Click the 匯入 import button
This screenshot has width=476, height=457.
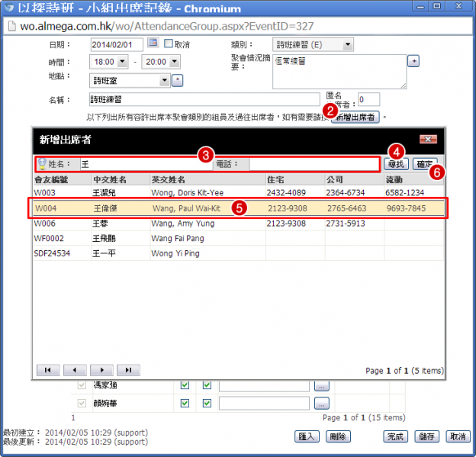point(307,436)
